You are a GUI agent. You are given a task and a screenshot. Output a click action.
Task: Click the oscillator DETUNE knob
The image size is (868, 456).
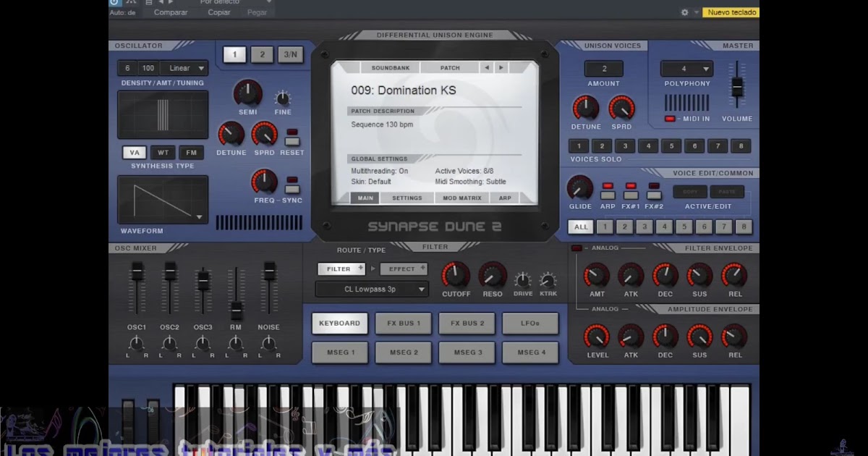[231, 135]
